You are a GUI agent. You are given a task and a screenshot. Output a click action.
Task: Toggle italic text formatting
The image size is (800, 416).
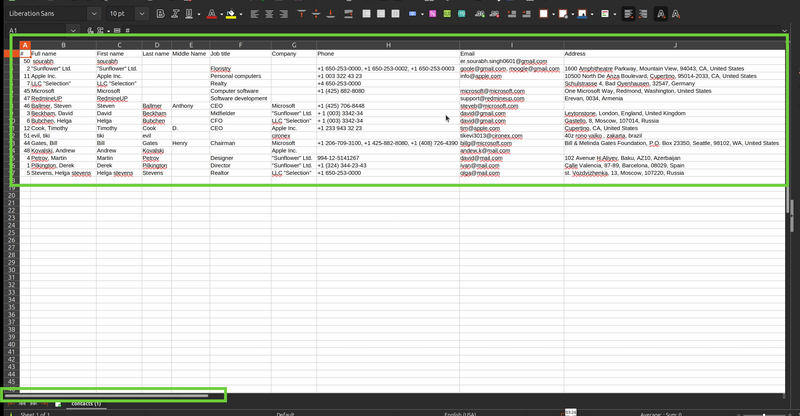175,14
